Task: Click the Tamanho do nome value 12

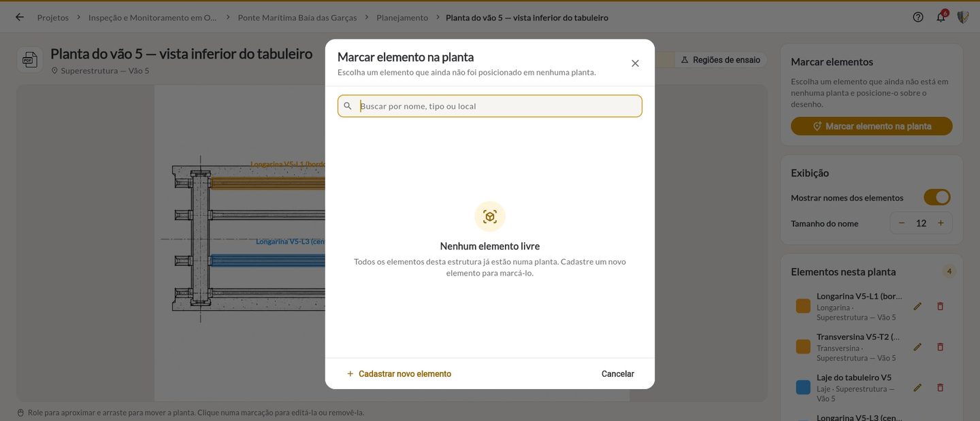Action: (921, 223)
